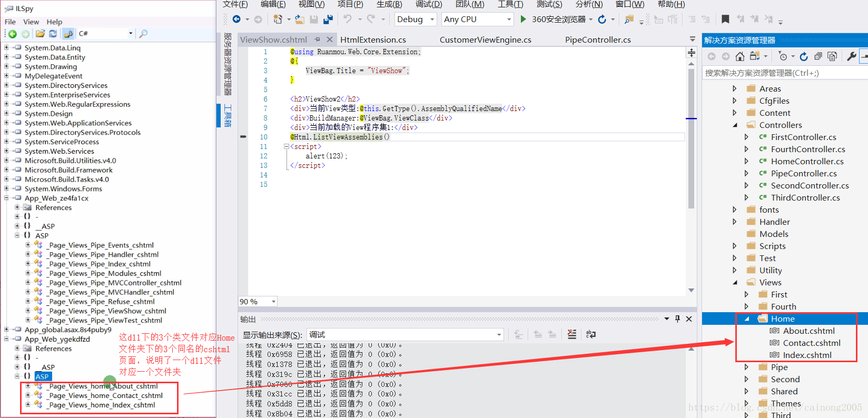Expand the Areas folder in Solution Explorer

(735, 89)
